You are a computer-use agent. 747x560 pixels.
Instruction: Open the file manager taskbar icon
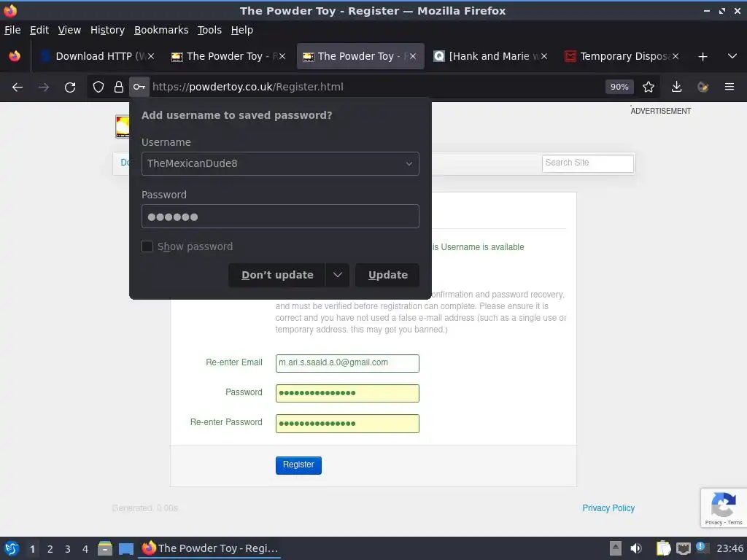point(105,548)
